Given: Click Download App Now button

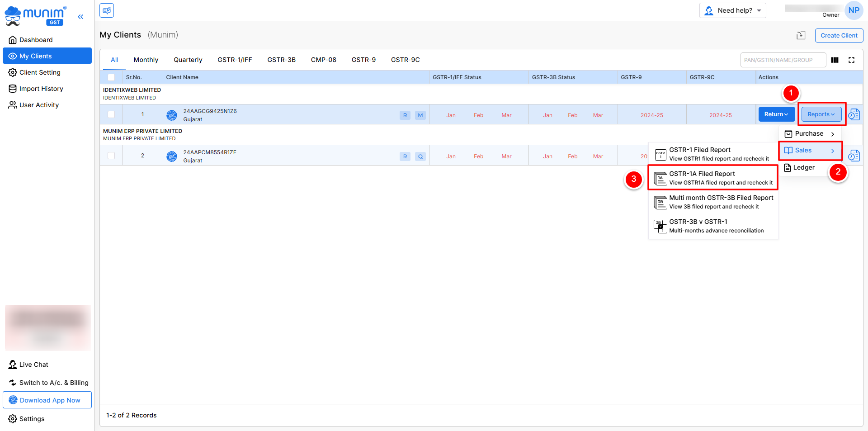Looking at the screenshot, I should (47, 400).
